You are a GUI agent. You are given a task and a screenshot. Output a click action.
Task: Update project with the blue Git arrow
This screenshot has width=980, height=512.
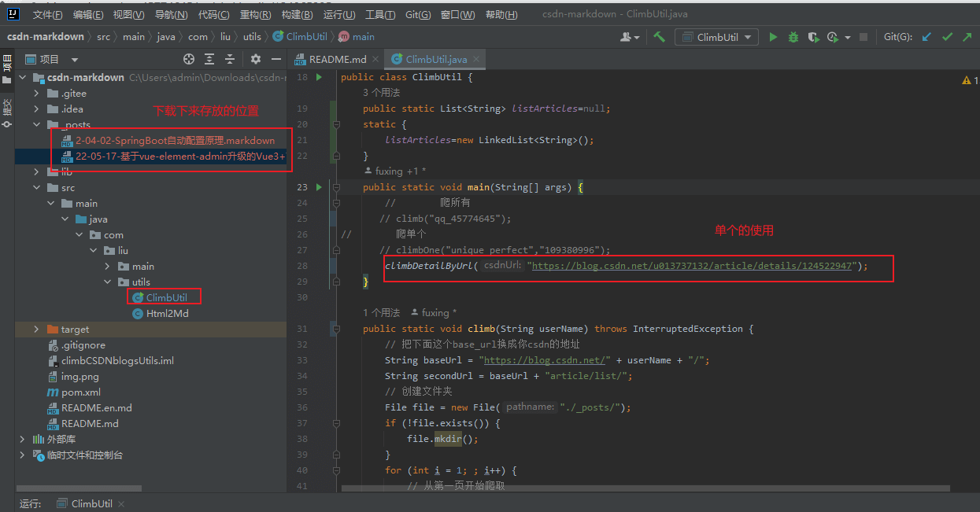click(x=926, y=37)
